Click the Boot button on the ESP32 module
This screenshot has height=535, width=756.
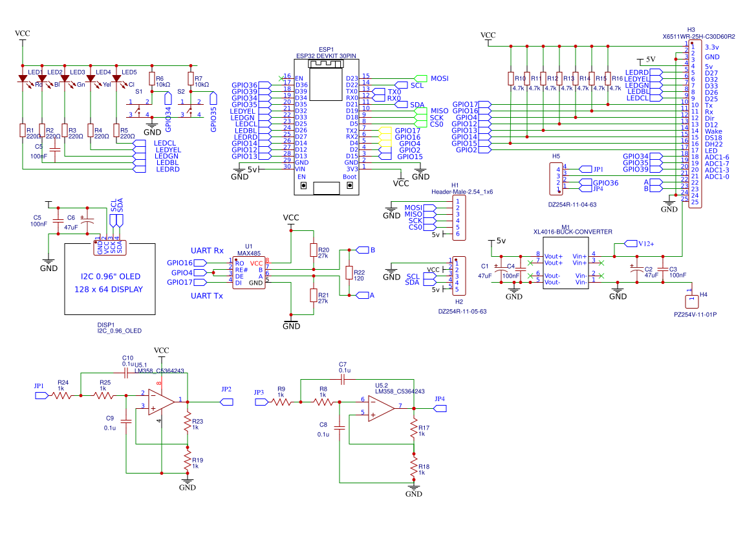click(x=350, y=185)
